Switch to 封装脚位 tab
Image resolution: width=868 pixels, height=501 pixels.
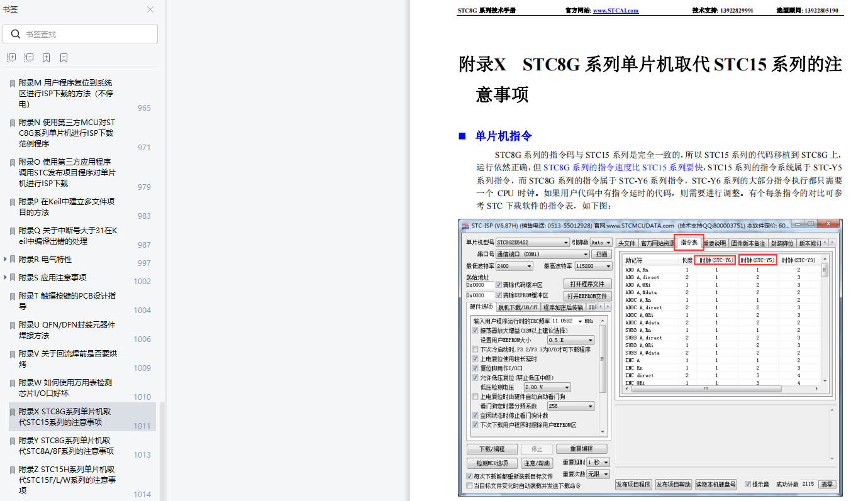(x=782, y=243)
